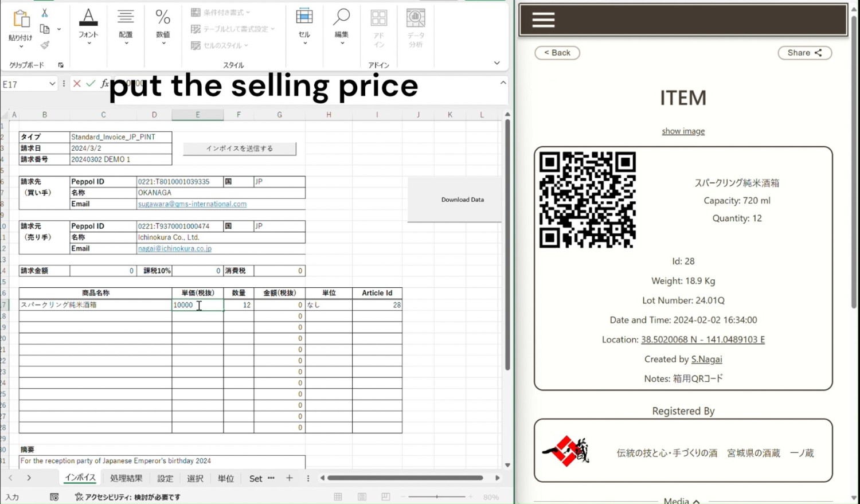Click the Share button
This screenshot has width=860, height=504.
click(804, 53)
